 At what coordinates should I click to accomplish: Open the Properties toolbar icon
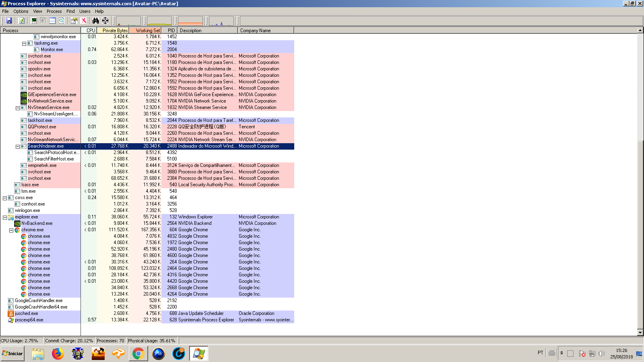pos(74,21)
